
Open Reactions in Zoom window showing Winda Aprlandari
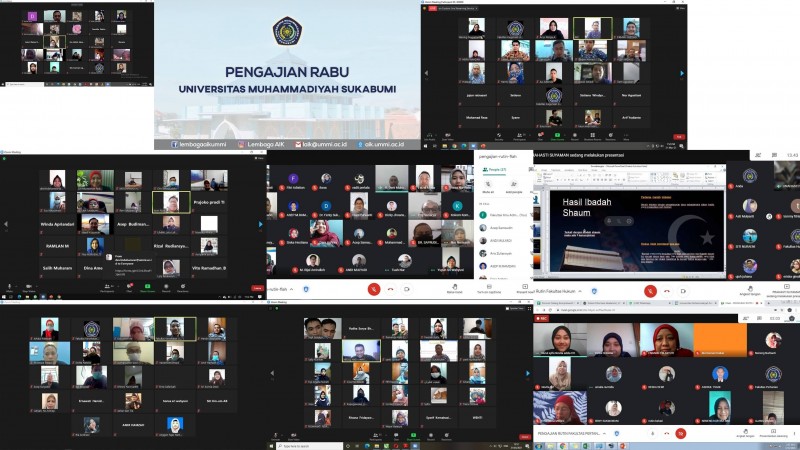pos(183,288)
